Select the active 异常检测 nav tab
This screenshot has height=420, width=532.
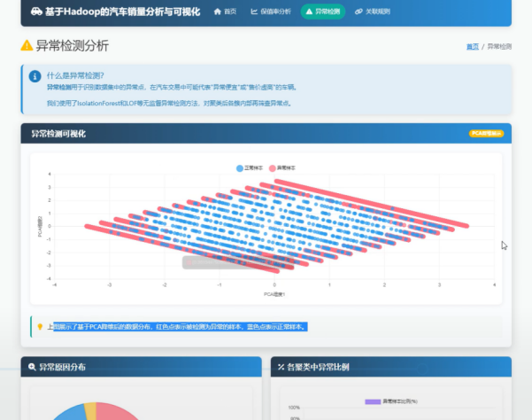pyautogui.click(x=323, y=12)
